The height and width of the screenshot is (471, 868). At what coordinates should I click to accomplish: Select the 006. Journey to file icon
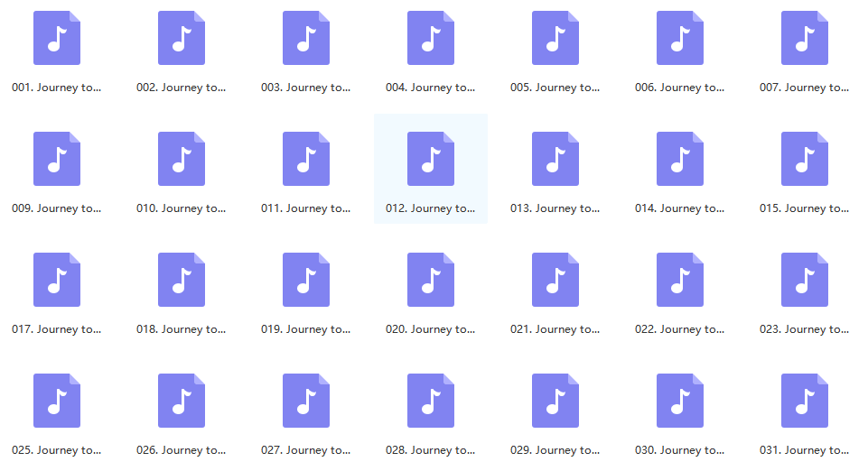(679, 38)
